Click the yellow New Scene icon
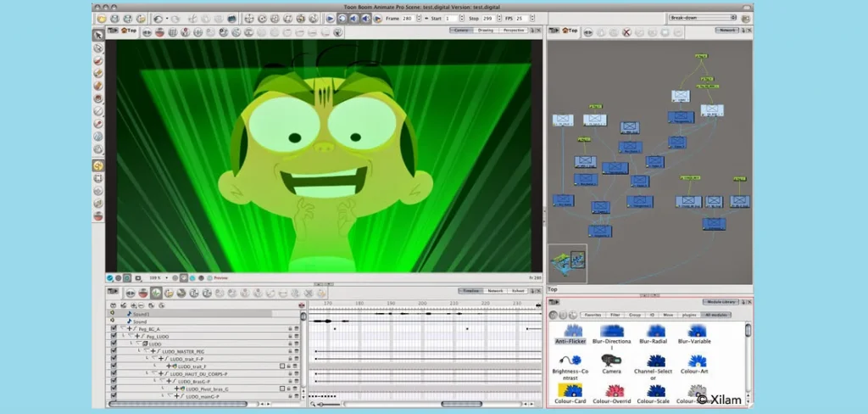Screen dimensions: 868x414 coord(102,19)
